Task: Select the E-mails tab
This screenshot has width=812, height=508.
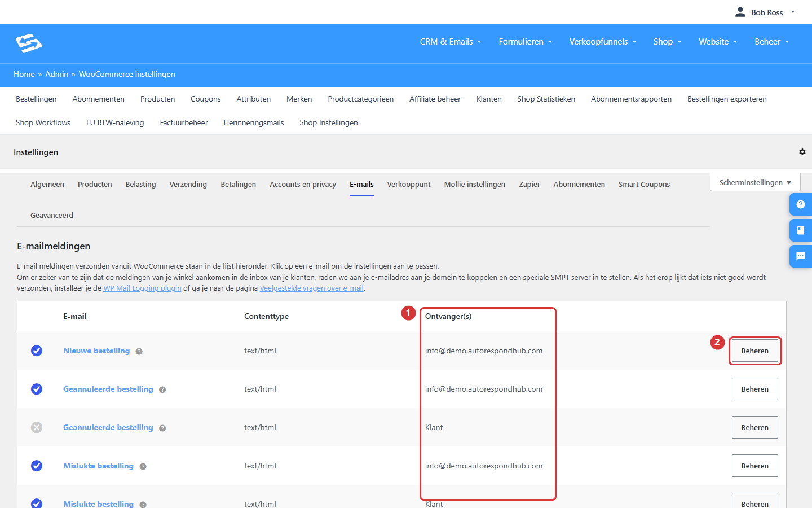Action: 361,185
